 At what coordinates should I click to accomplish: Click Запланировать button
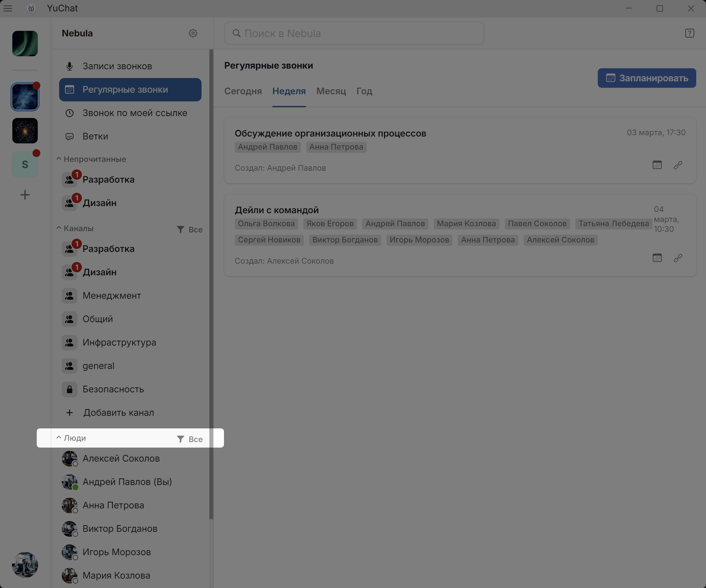click(647, 78)
